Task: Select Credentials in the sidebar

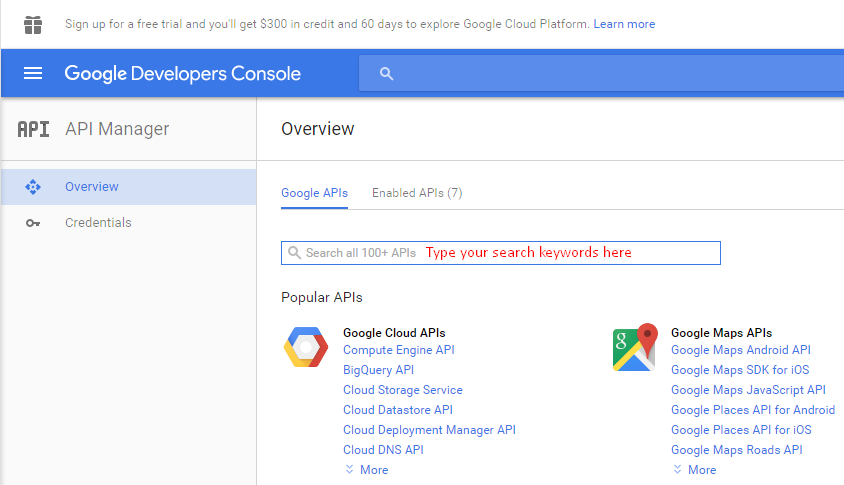Action: coord(129,223)
